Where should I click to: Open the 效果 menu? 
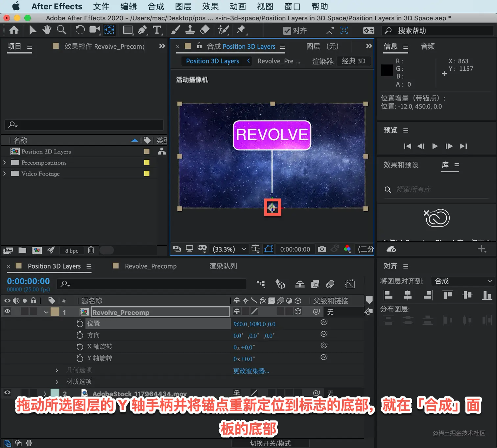coord(210,7)
